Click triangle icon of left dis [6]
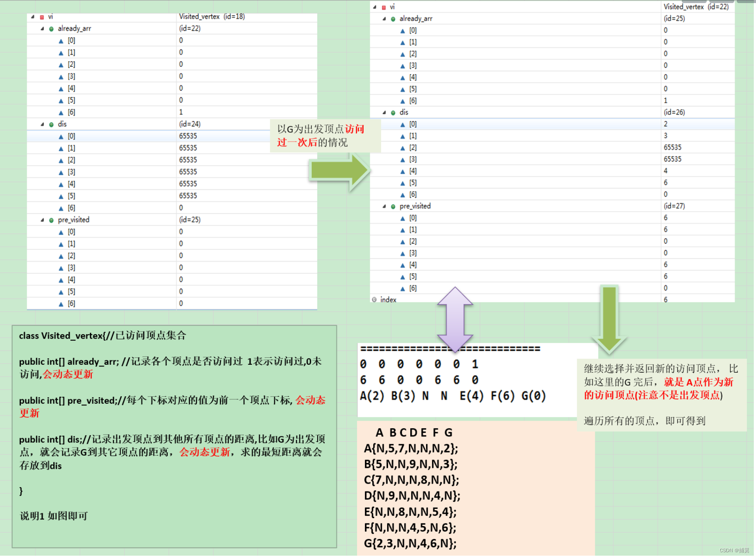Viewport: 756px width, 557px height. [x=61, y=208]
